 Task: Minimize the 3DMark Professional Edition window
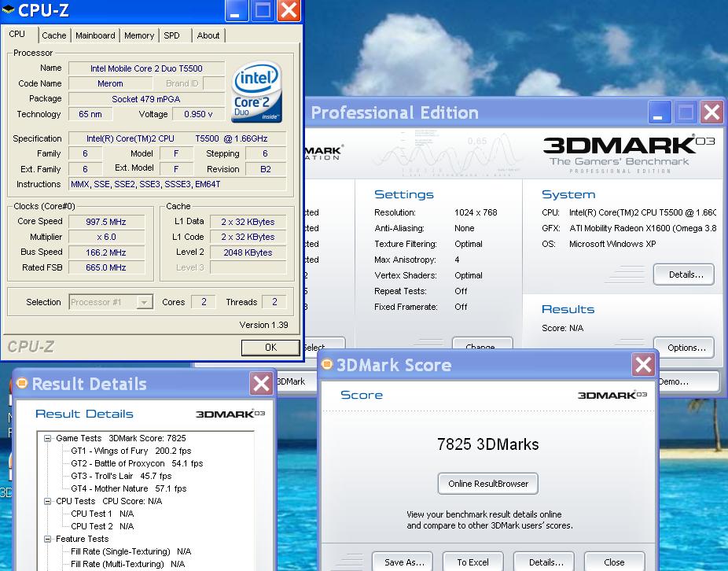click(x=660, y=112)
